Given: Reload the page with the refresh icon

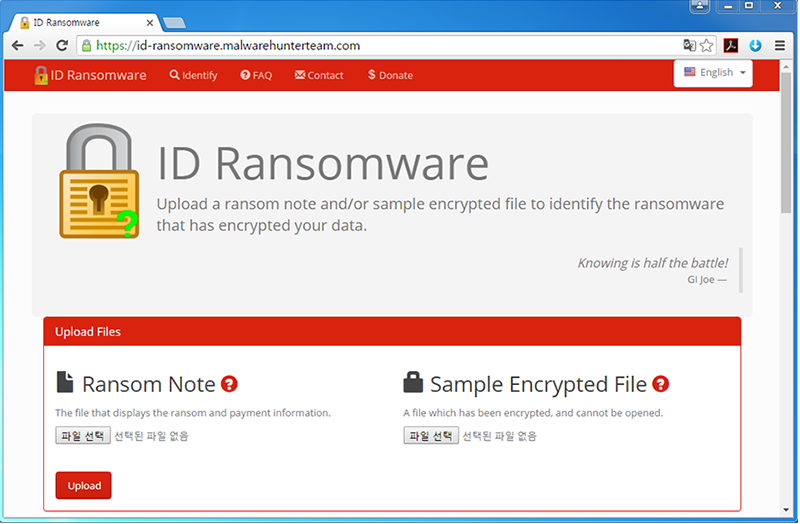Looking at the screenshot, I should coord(62,45).
